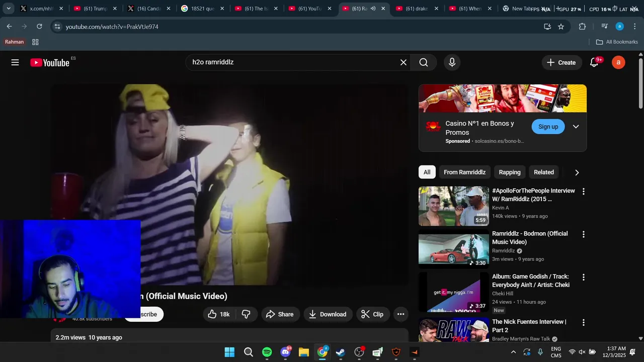Start voice search with microphone

(452, 62)
